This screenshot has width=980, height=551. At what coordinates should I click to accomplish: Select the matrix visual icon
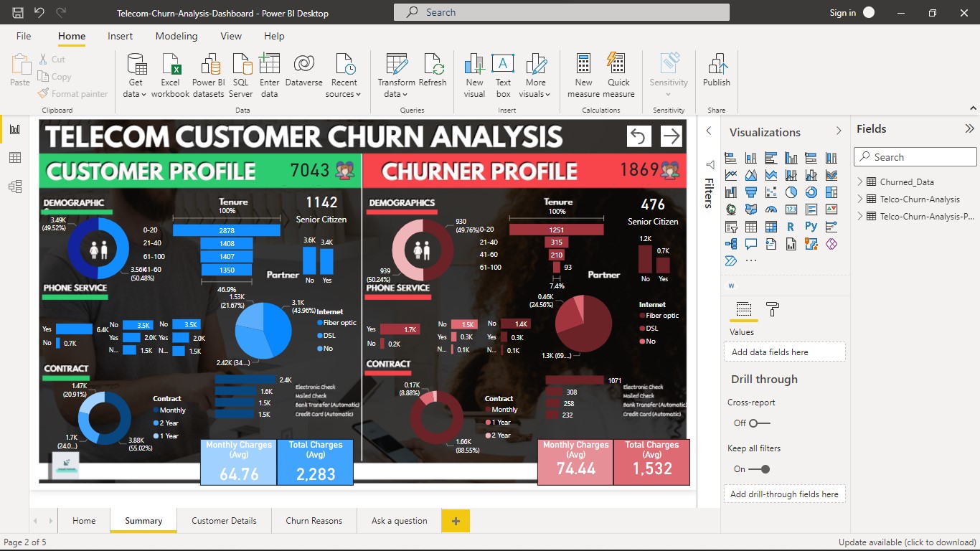(771, 227)
